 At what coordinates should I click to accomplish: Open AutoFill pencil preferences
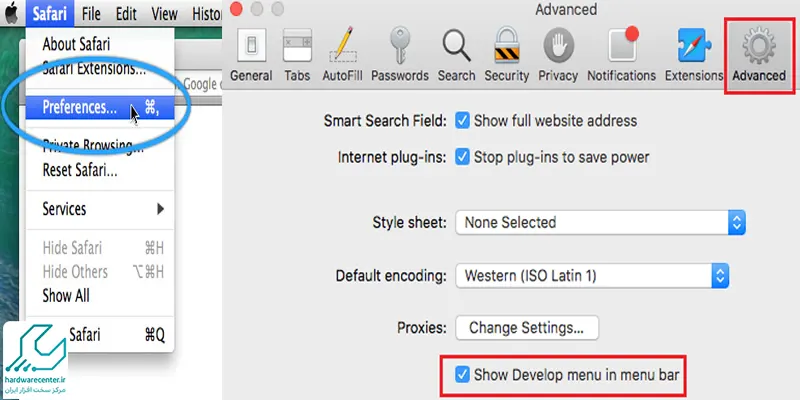[x=343, y=54]
